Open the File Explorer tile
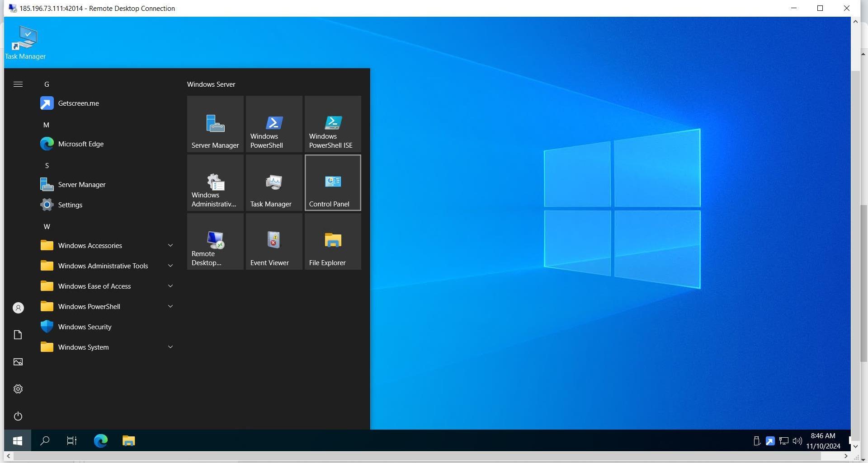 point(333,241)
